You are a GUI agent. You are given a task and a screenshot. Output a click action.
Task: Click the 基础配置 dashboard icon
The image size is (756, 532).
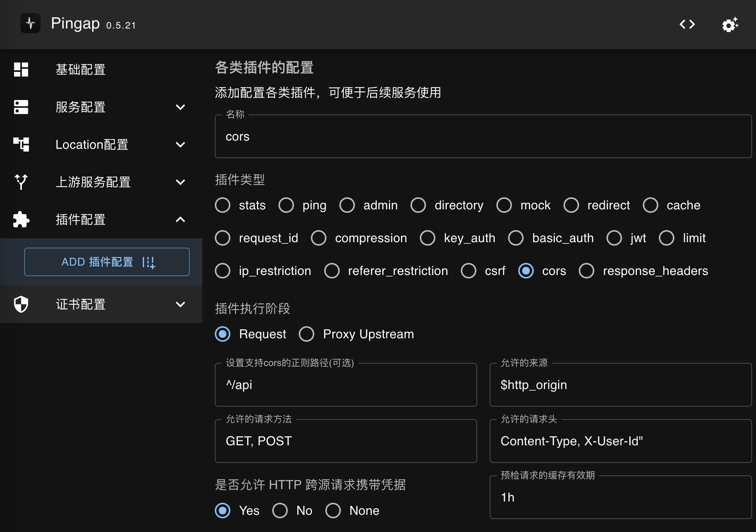(21, 70)
